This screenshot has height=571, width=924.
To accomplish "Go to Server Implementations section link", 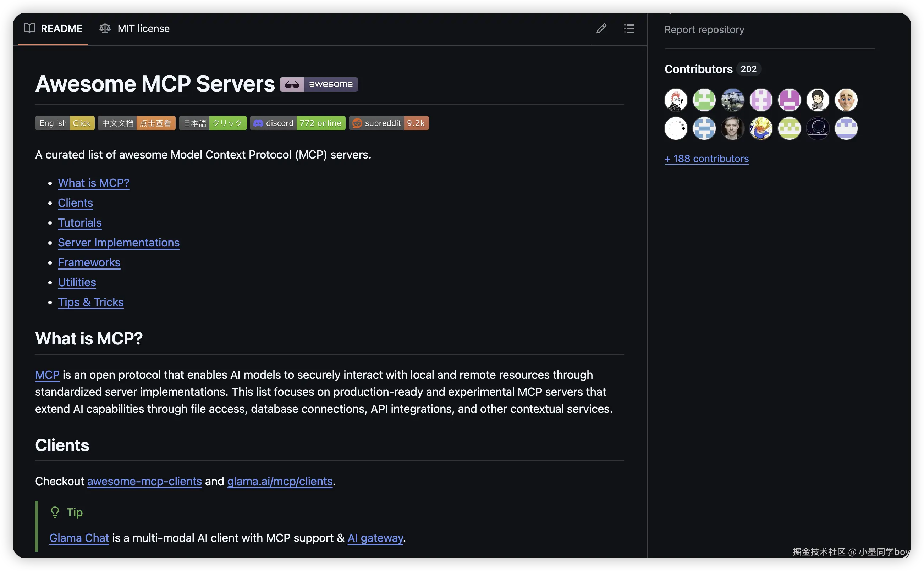I will (119, 243).
